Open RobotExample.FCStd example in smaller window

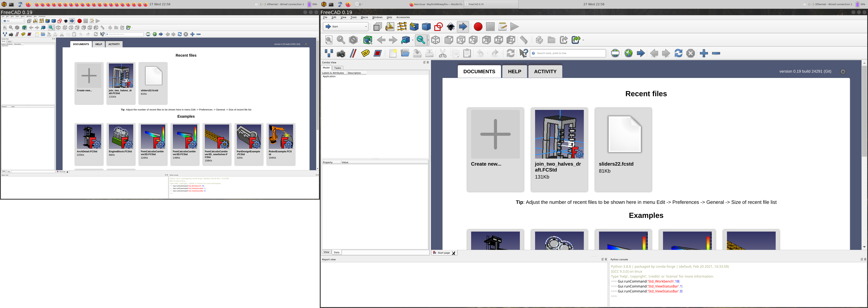click(x=281, y=144)
